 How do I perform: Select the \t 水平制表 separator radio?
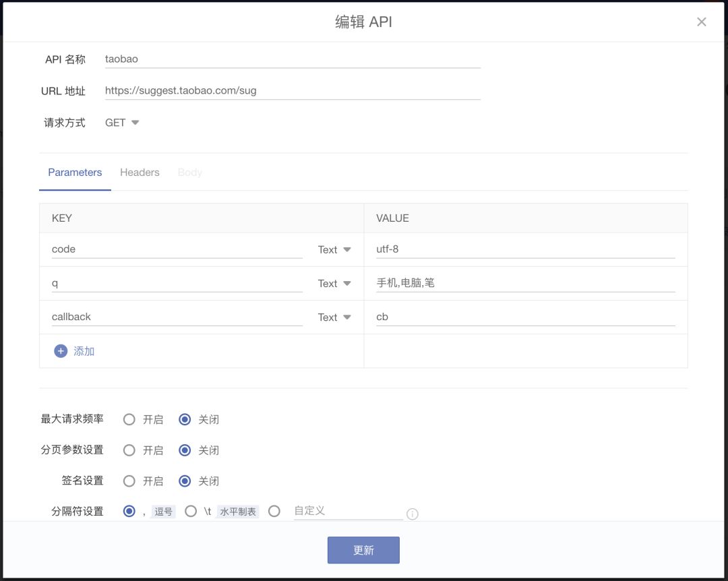[x=191, y=512]
